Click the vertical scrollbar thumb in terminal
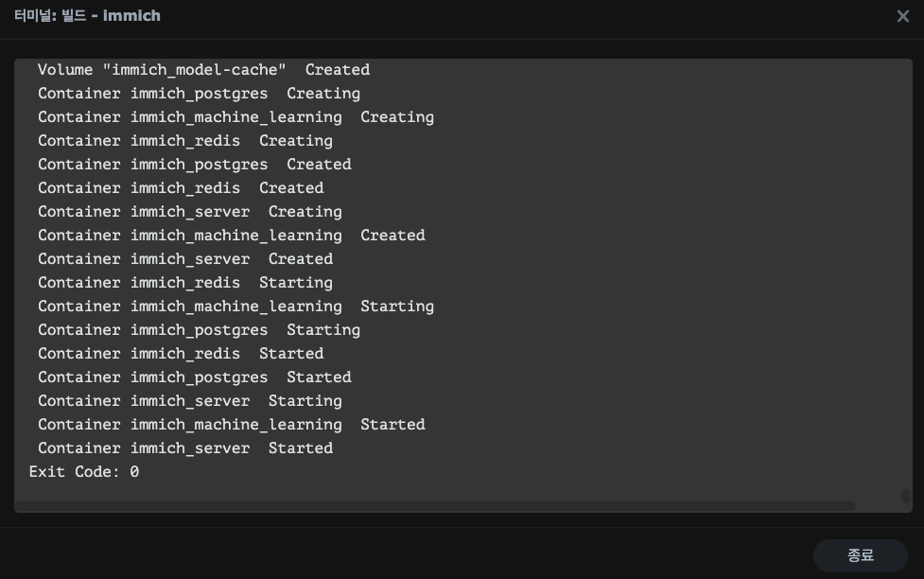 pos(906,495)
